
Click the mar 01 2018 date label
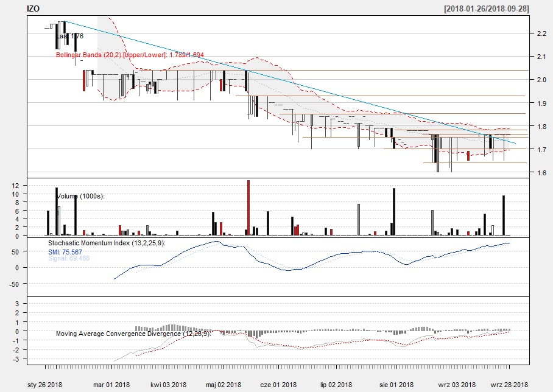click(111, 385)
